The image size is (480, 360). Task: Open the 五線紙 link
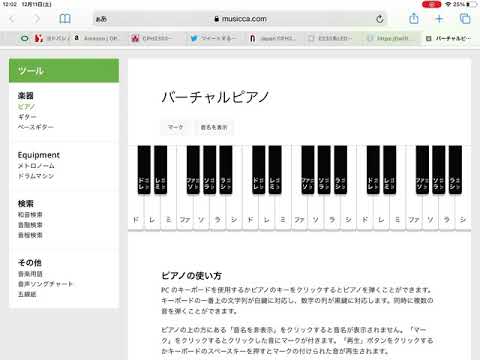point(27,294)
